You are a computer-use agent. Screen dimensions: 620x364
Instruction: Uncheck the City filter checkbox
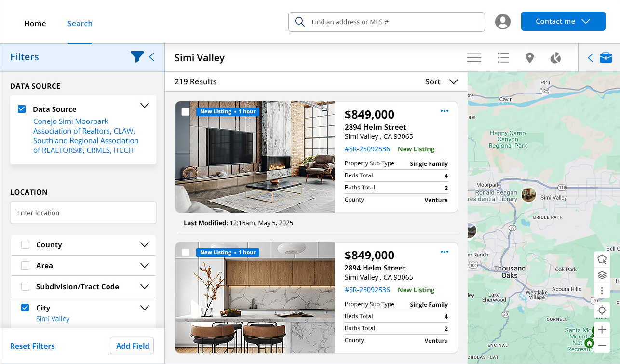[x=26, y=308]
